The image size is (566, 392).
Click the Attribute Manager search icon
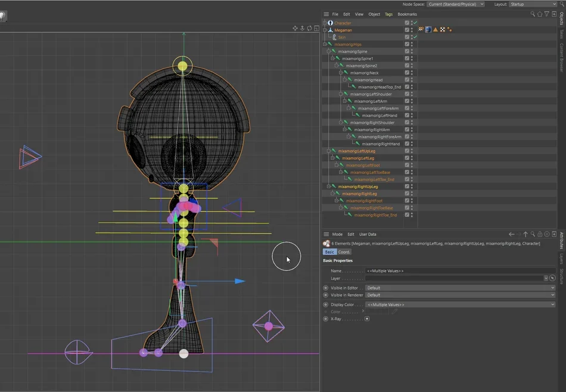[x=533, y=234]
